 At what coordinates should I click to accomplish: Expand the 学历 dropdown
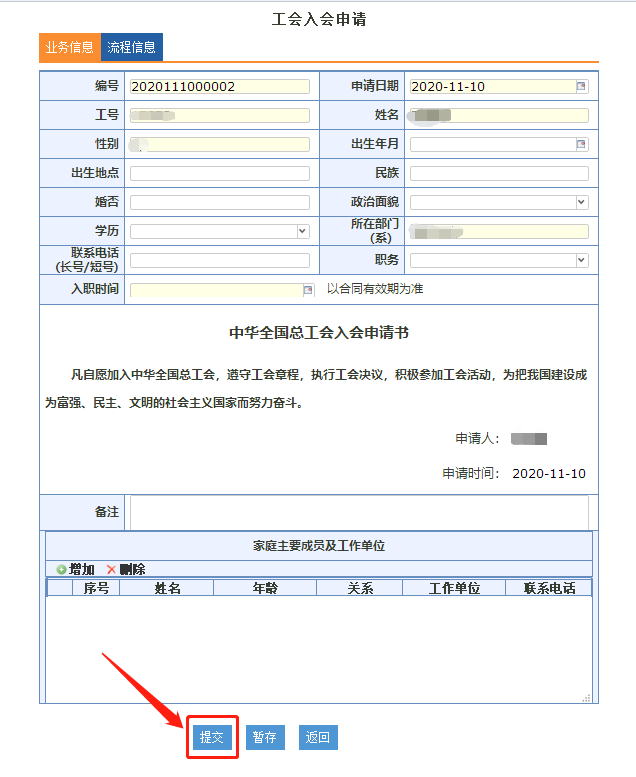pyautogui.click(x=302, y=231)
